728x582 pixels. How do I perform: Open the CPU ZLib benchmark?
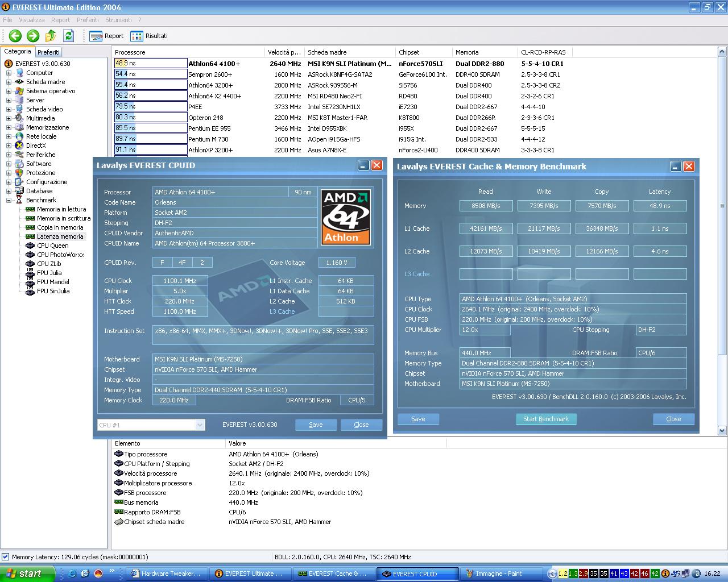pyautogui.click(x=49, y=264)
